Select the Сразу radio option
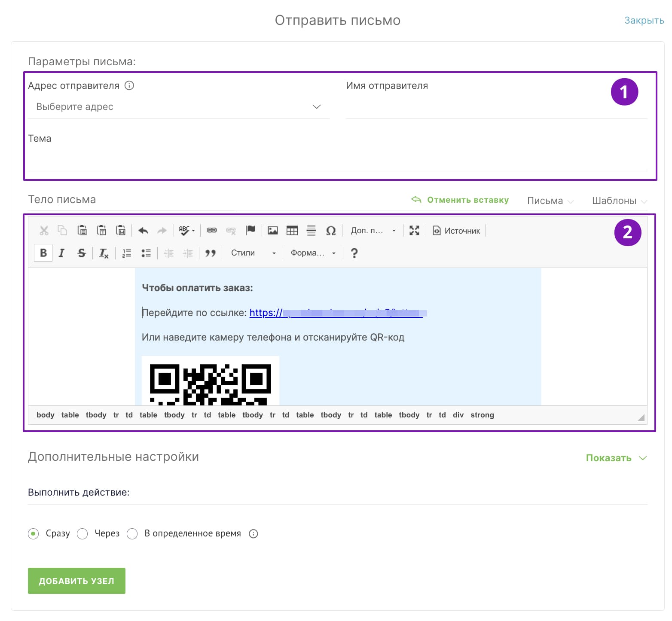Screen dimensions: 672x621 tap(33, 534)
